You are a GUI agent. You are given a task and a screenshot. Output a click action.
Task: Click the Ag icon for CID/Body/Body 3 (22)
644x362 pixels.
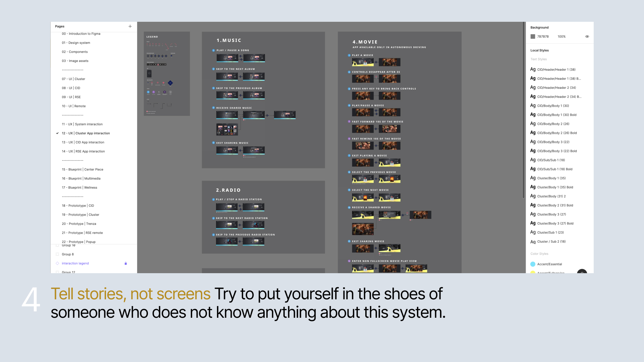click(533, 142)
